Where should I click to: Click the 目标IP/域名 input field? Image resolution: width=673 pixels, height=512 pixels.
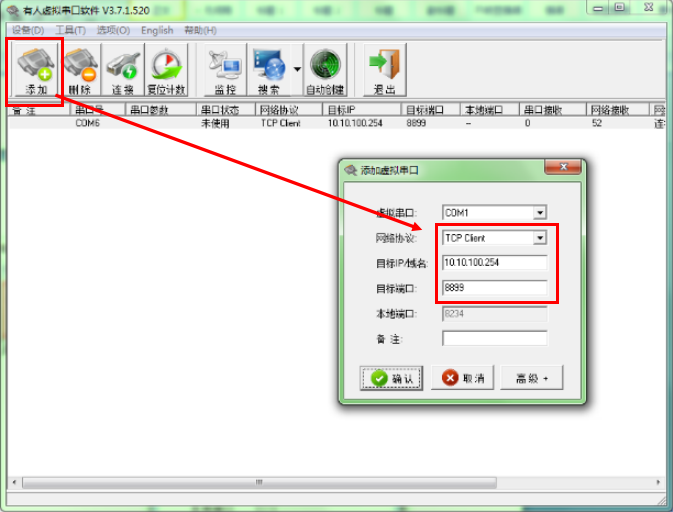pos(494,263)
